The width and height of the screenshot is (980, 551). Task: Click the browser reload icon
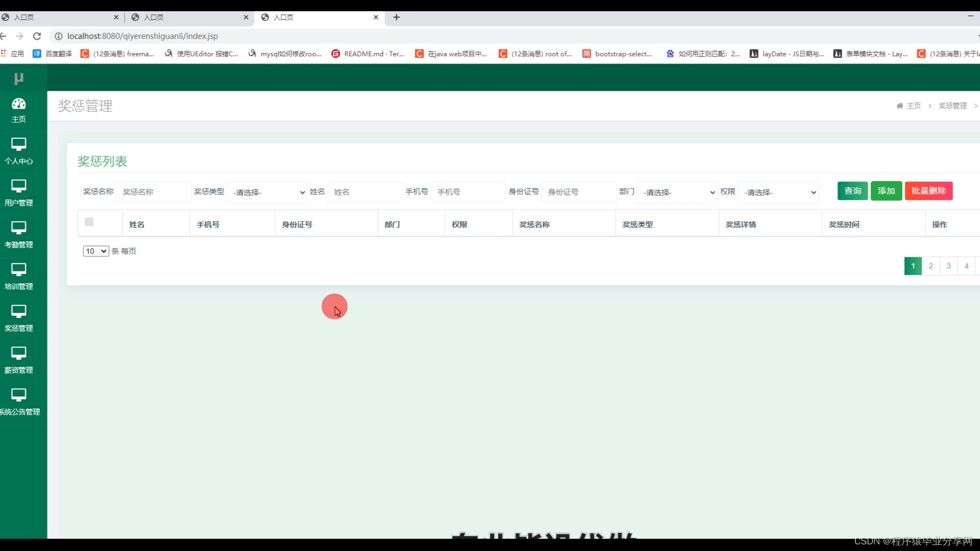tap(37, 36)
